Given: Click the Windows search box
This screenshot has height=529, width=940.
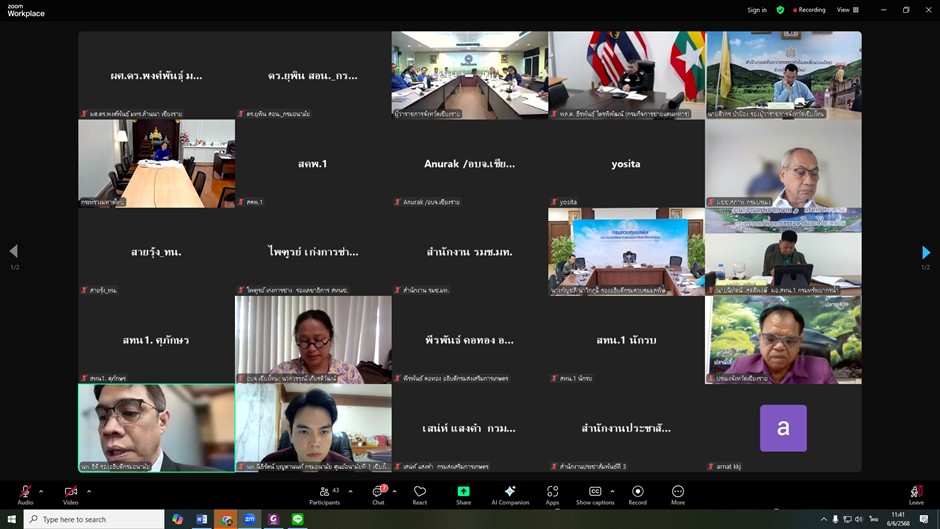Looking at the screenshot, I should [94, 519].
